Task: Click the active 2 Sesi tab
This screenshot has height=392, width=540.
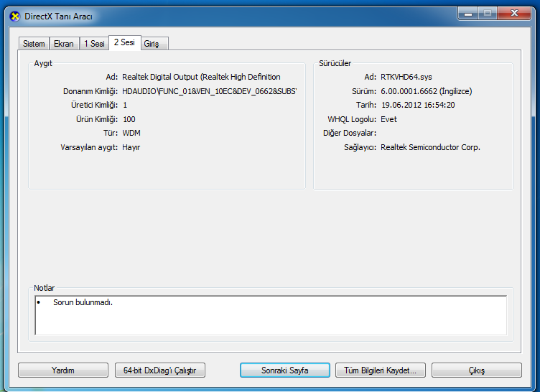Action: click(x=124, y=43)
